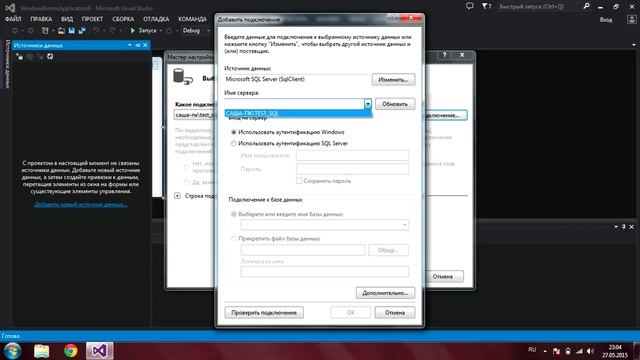Toggle auto-hide pin of Источники данных panel

pyautogui.click(x=138, y=45)
